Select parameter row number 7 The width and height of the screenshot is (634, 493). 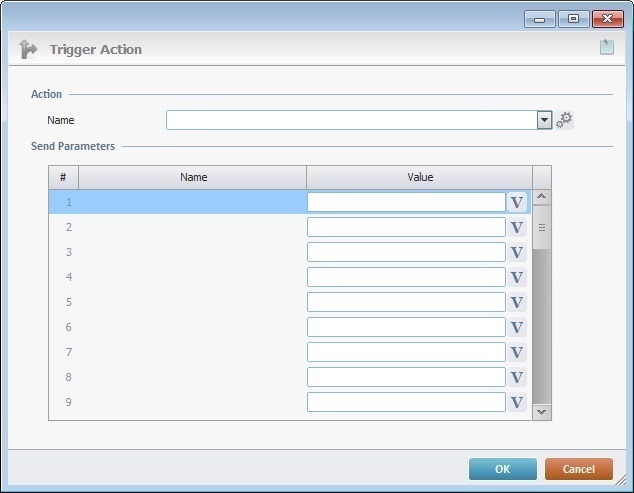click(68, 352)
